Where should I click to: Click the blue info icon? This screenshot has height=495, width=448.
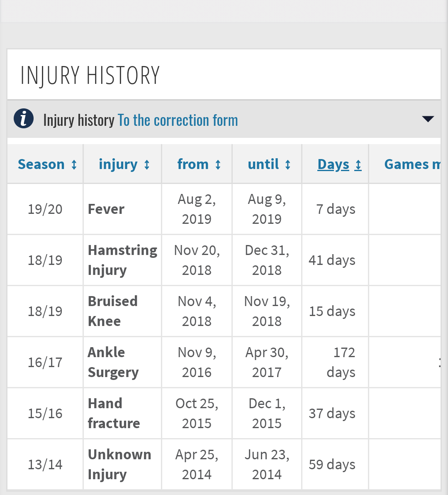coord(24,118)
